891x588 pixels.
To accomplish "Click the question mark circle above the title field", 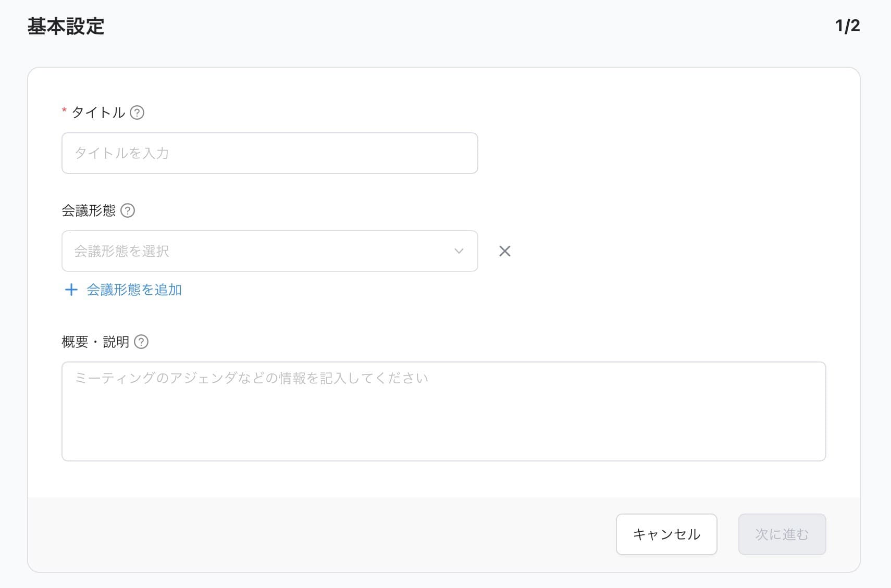I will coord(137,112).
